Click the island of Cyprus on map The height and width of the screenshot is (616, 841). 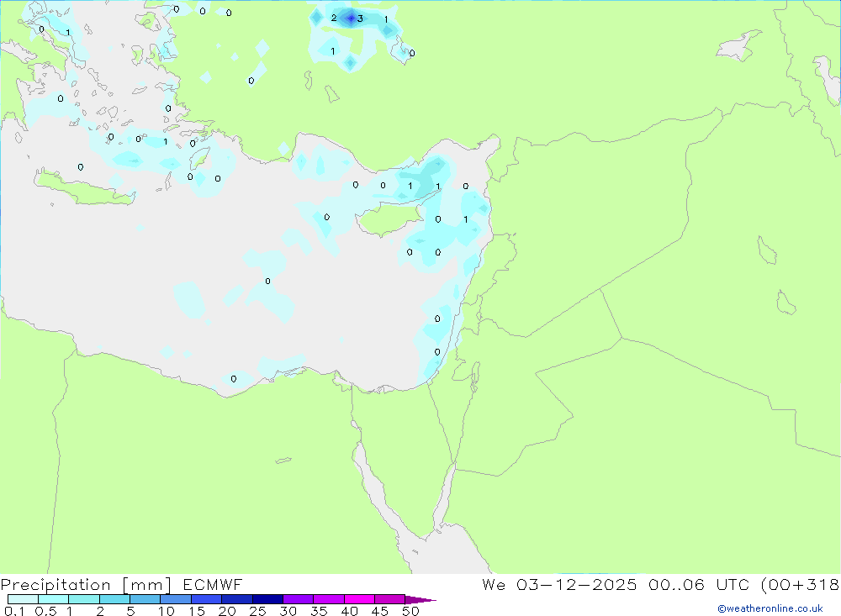point(389,218)
